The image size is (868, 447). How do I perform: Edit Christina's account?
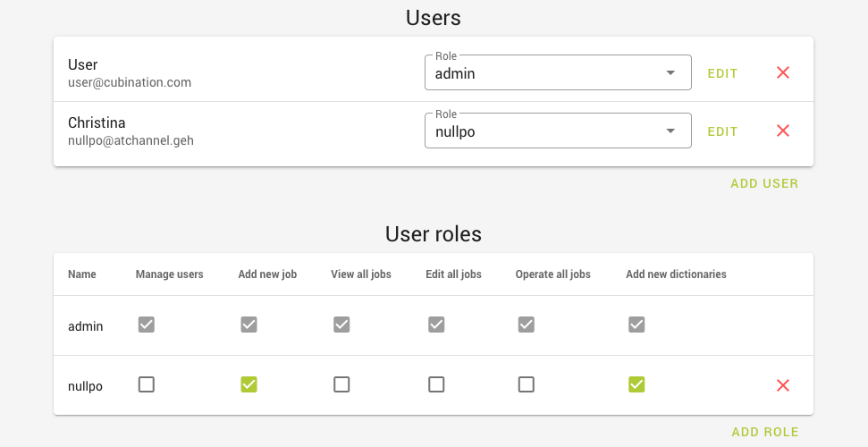(722, 131)
